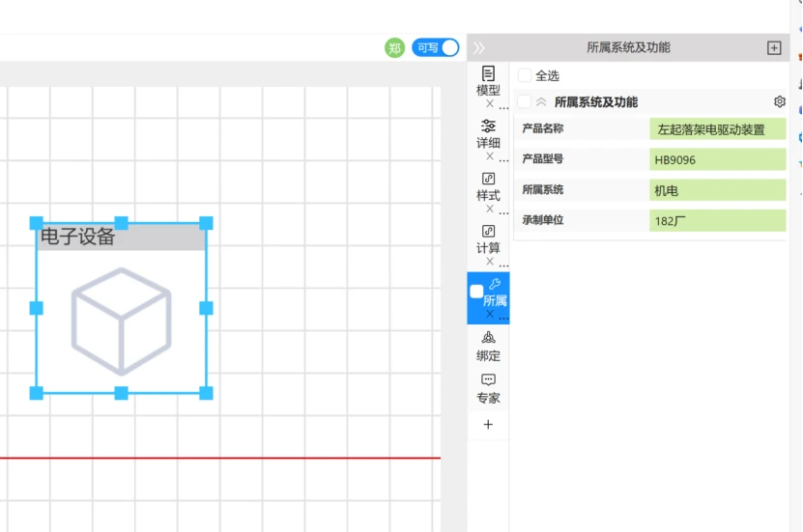
Task: Edit the 承制单位 field 182厂
Action: pyautogui.click(x=717, y=220)
